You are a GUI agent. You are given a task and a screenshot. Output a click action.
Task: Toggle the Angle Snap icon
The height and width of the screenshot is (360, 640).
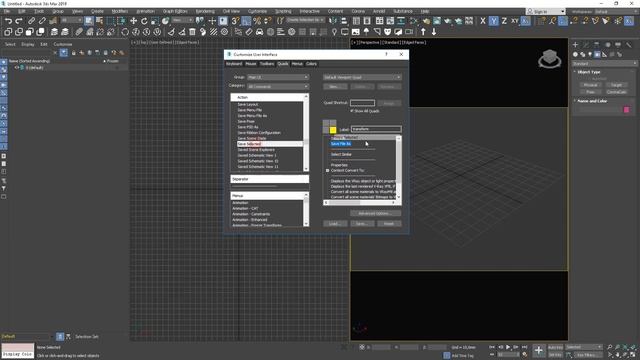coord(246,21)
